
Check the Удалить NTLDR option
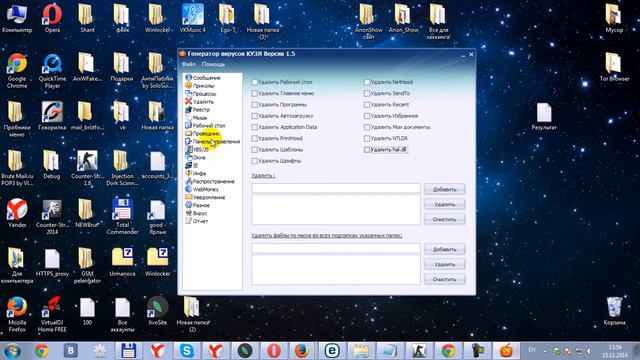coord(367,138)
